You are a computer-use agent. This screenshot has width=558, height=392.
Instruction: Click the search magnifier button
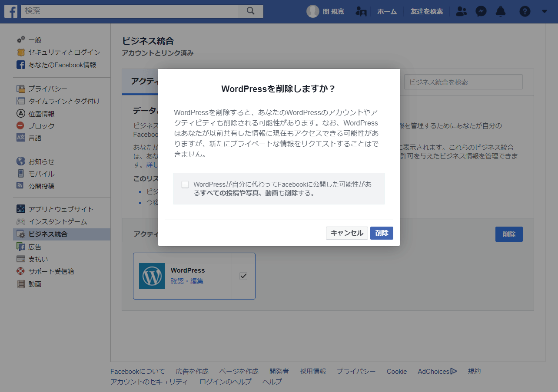click(x=250, y=11)
